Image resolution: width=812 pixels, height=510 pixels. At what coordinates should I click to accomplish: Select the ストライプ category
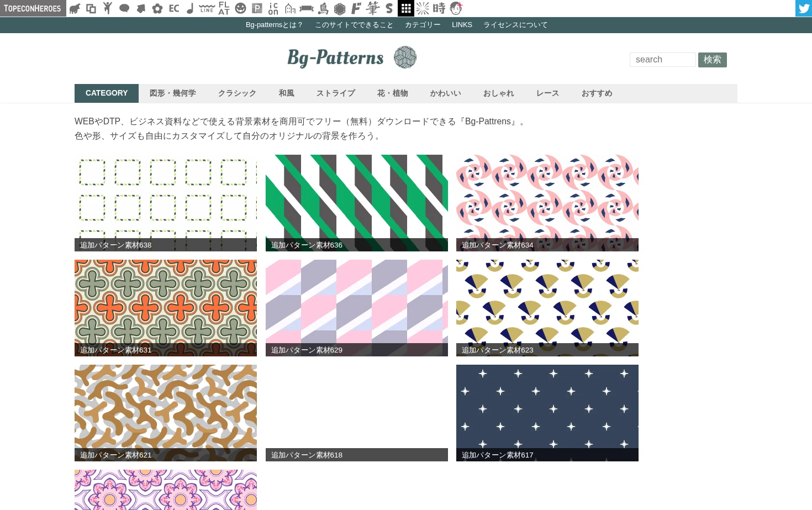point(336,93)
